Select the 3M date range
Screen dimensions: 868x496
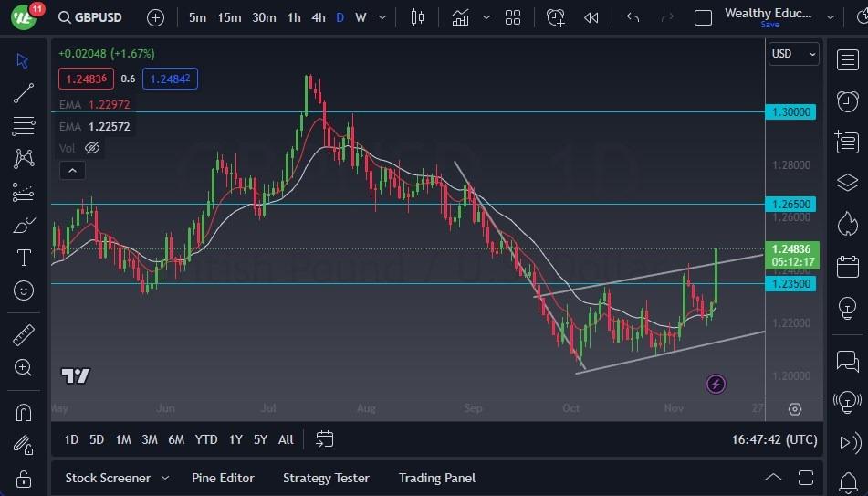point(150,439)
